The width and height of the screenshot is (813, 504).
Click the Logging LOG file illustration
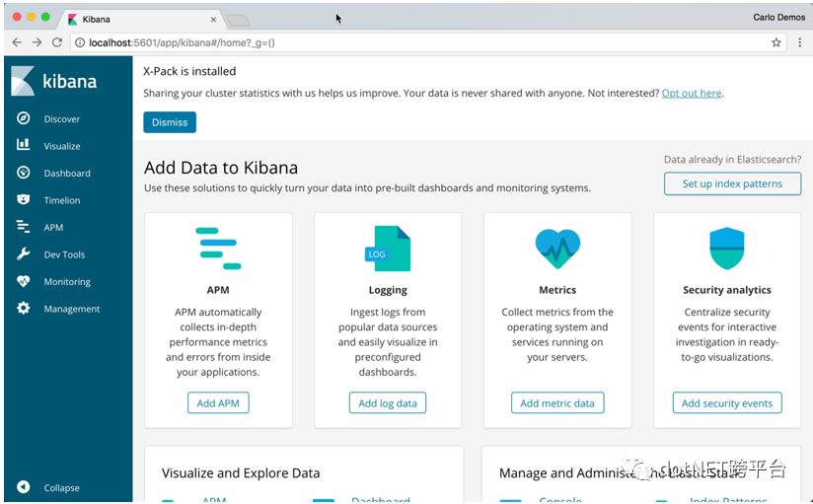coord(388,249)
